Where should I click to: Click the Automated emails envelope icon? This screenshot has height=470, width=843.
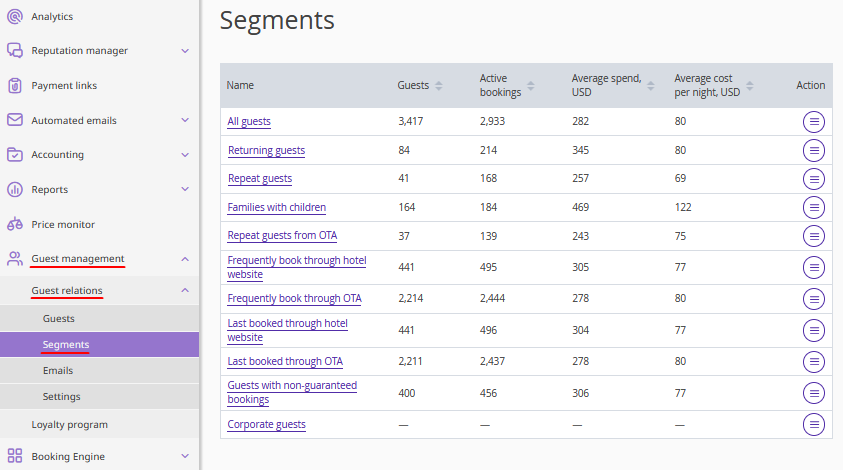coord(15,120)
